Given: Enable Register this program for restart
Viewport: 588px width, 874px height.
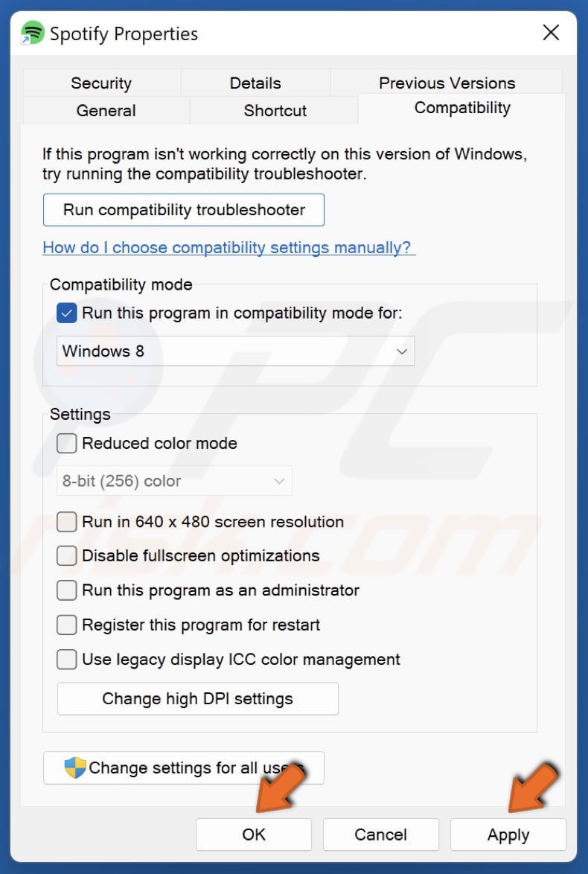Looking at the screenshot, I should (66, 625).
